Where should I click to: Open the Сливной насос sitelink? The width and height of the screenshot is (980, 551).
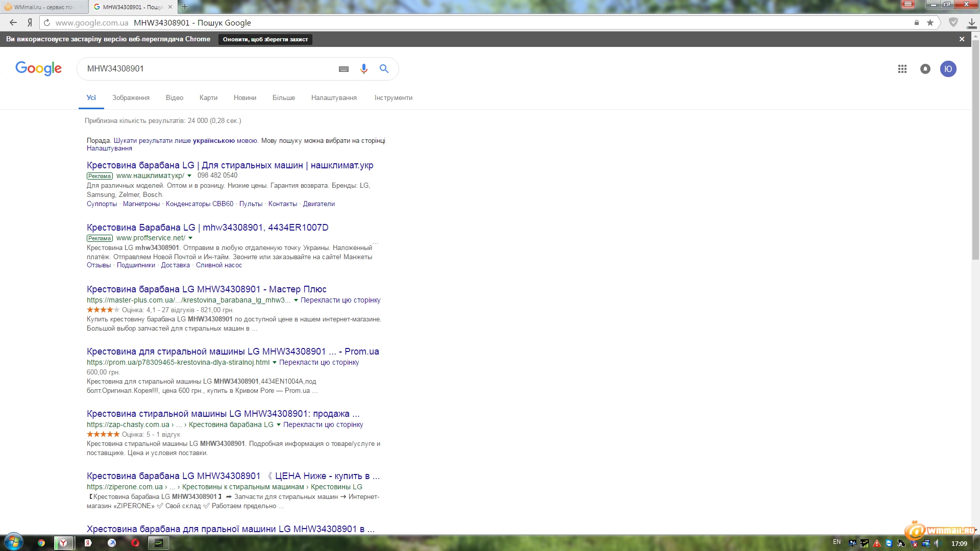tap(219, 265)
